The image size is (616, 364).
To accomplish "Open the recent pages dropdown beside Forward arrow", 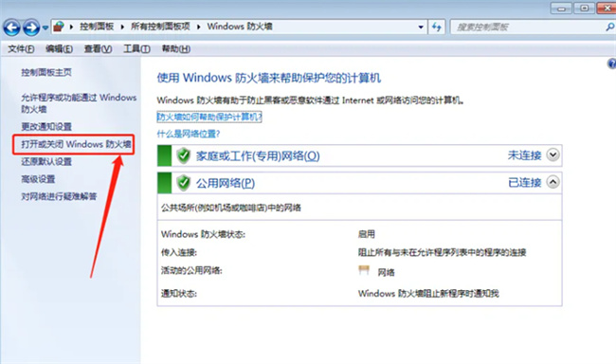I will pos(45,27).
